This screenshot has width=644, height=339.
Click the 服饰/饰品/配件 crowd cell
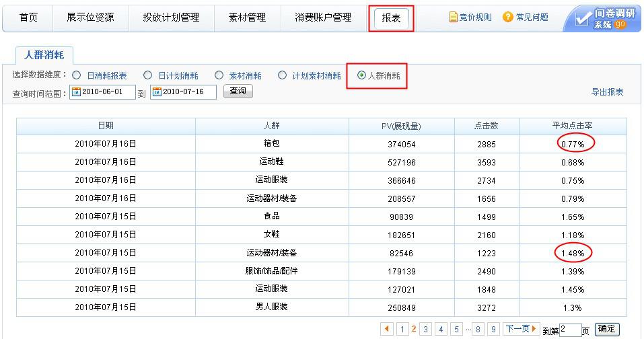coord(271,270)
